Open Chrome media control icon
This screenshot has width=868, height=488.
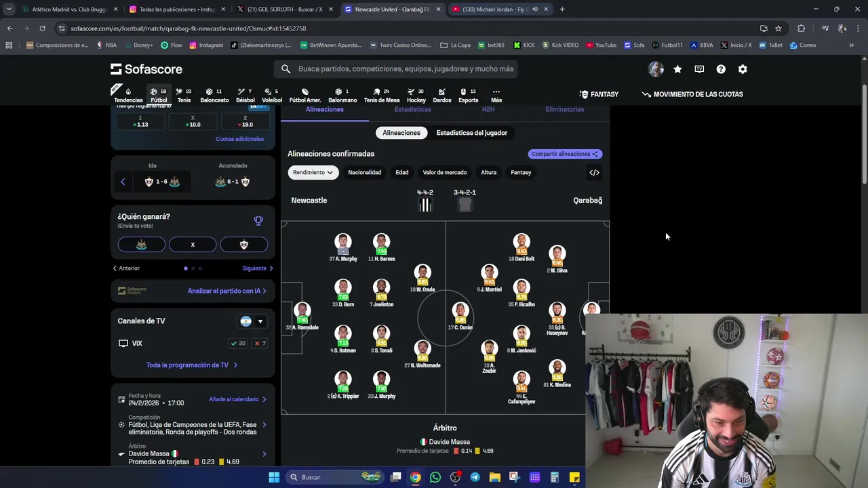pyautogui.click(x=825, y=28)
